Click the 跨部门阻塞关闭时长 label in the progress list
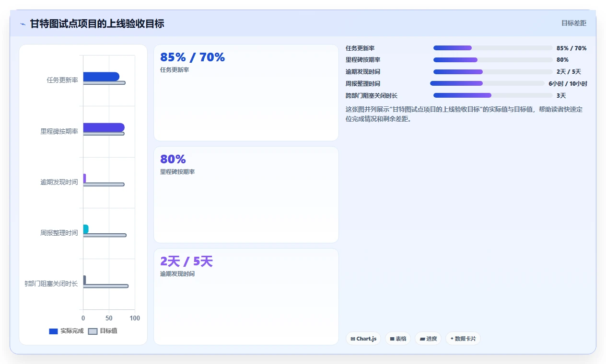Screen dimensions: 606x364 (x=372, y=96)
